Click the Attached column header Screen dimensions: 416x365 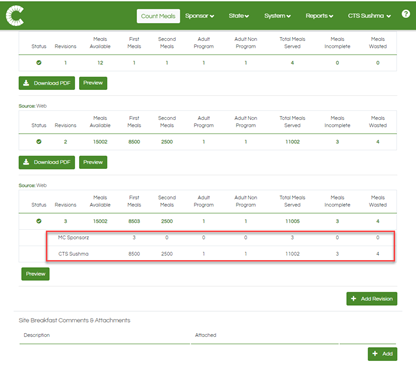(205, 335)
